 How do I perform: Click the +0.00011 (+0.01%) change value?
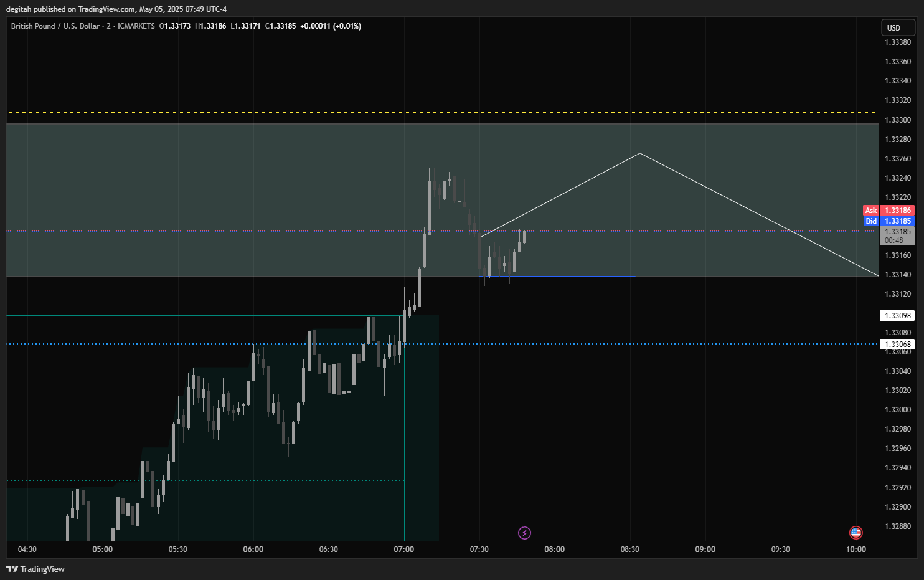pos(331,26)
